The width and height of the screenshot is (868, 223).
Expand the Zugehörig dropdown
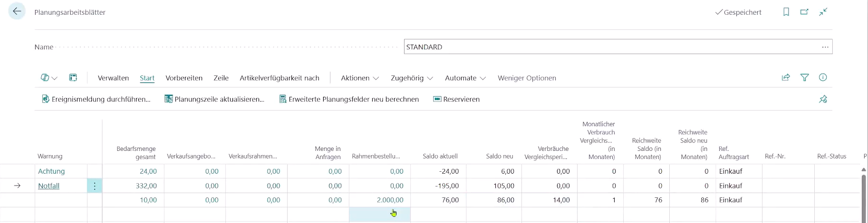(412, 78)
